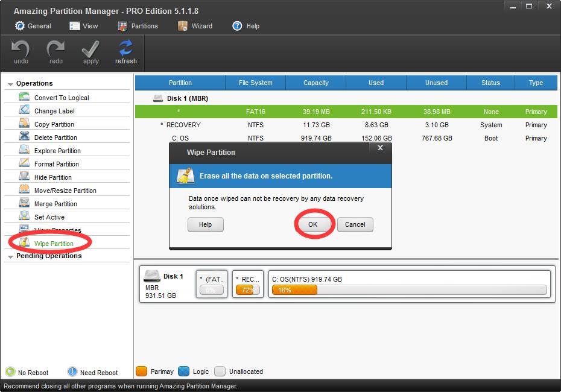Open the Help menu in the menu bar
This screenshot has width=561, height=392.
click(x=246, y=26)
